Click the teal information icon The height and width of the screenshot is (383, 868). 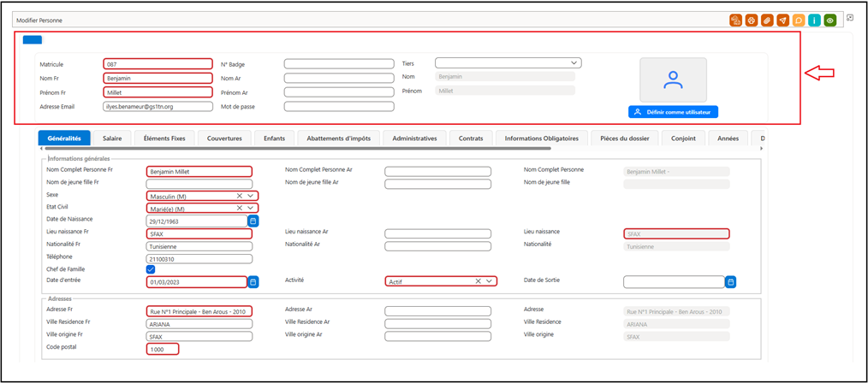pyautogui.click(x=814, y=21)
